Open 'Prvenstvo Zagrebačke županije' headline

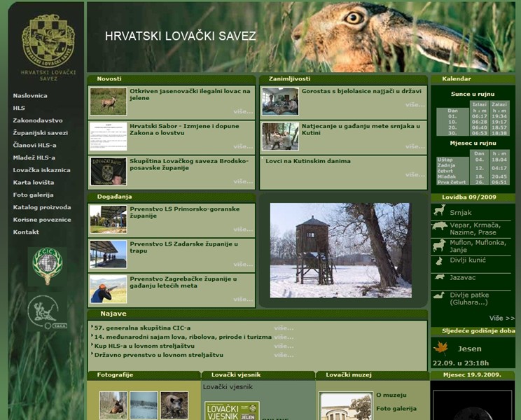(183, 282)
